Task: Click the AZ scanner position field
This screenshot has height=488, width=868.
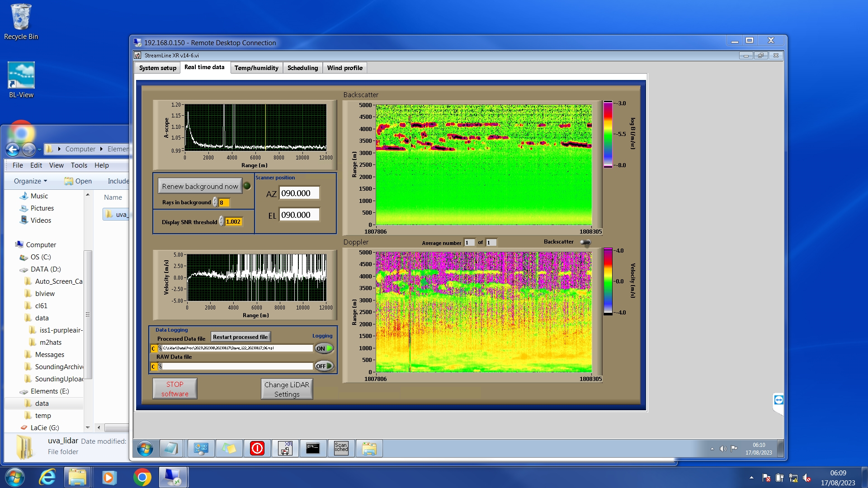Action: tap(299, 193)
